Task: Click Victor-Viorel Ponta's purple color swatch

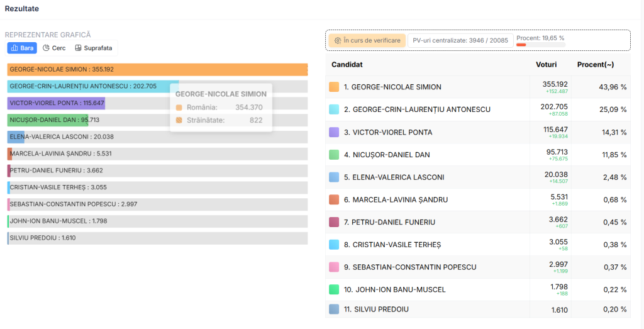Action: coord(334,132)
